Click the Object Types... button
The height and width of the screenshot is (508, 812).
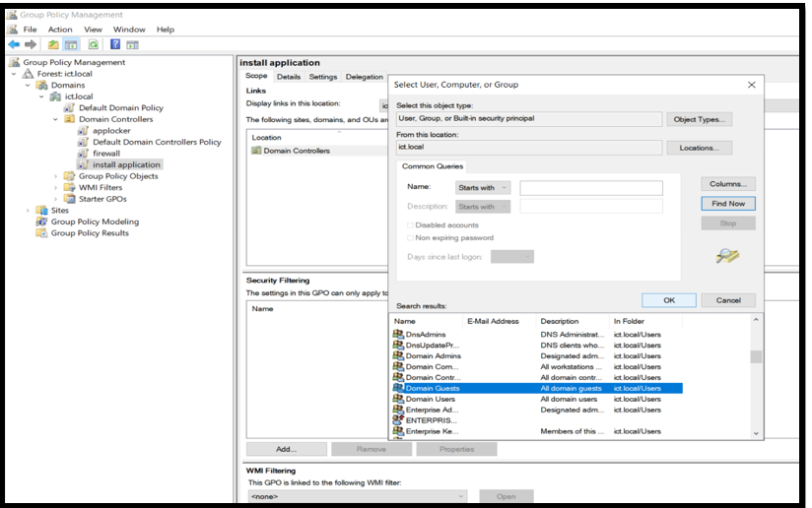coord(699,119)
